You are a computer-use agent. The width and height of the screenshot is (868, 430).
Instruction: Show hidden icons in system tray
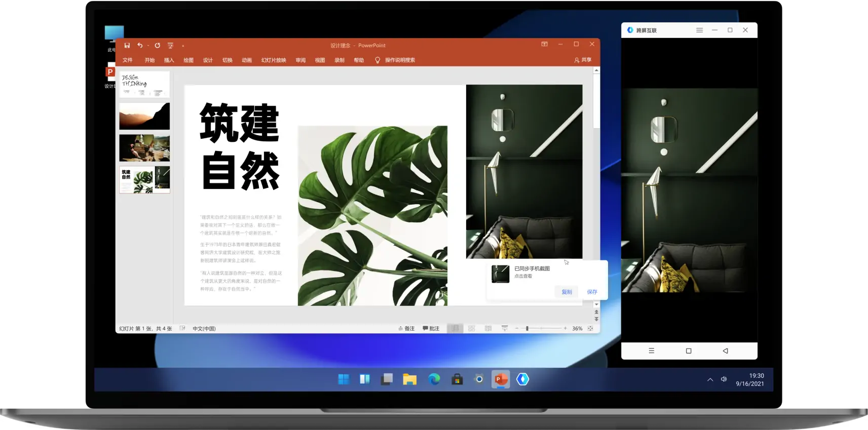(x=710, y=379)
